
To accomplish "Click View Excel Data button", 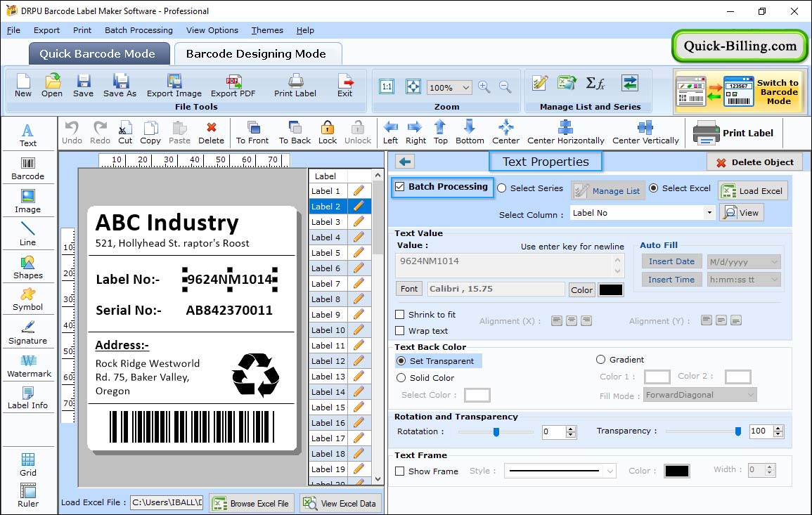I will (x=341, y=503).
